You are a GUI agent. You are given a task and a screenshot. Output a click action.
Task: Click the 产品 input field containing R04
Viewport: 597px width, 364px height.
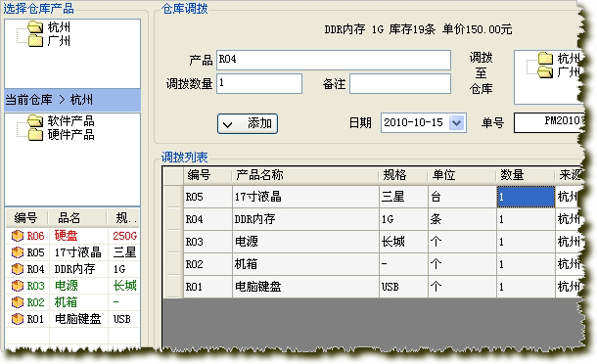pos(334,60)
